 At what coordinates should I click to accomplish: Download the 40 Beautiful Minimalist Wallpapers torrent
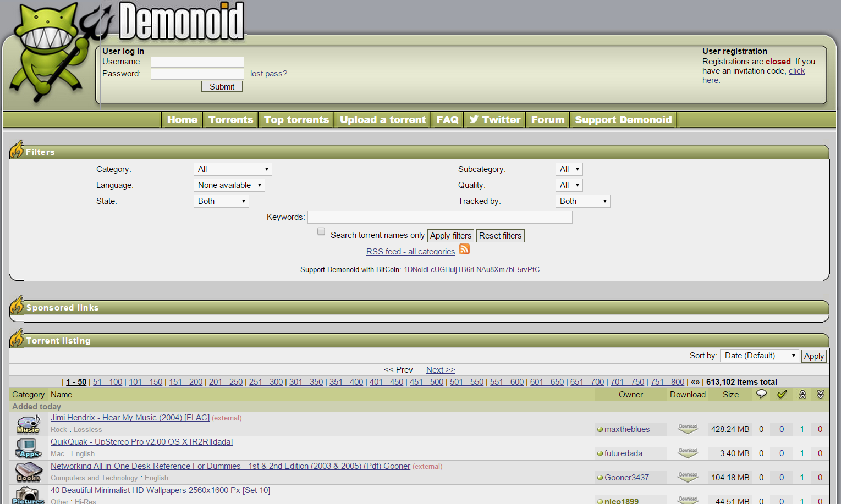point(688,500)
